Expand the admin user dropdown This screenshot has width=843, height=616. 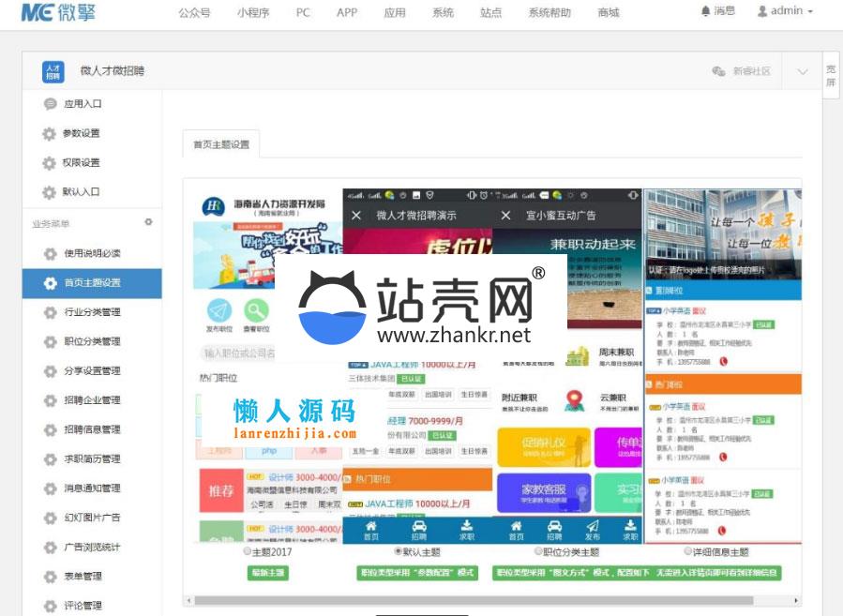pyautogui.click(x=785, y=10)
